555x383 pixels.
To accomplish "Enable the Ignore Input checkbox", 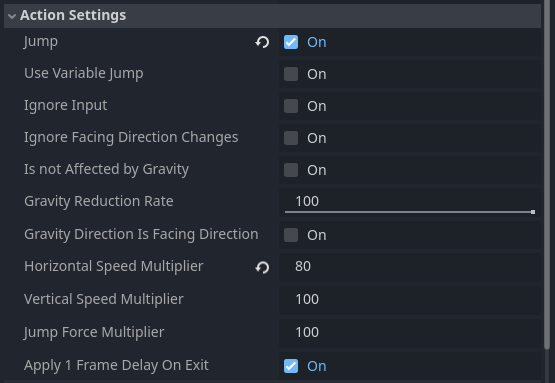I will point(291,106).
